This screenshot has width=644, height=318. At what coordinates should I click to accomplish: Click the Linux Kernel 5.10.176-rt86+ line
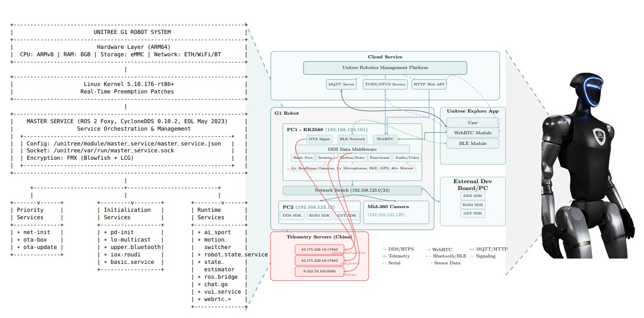(129, 84)
